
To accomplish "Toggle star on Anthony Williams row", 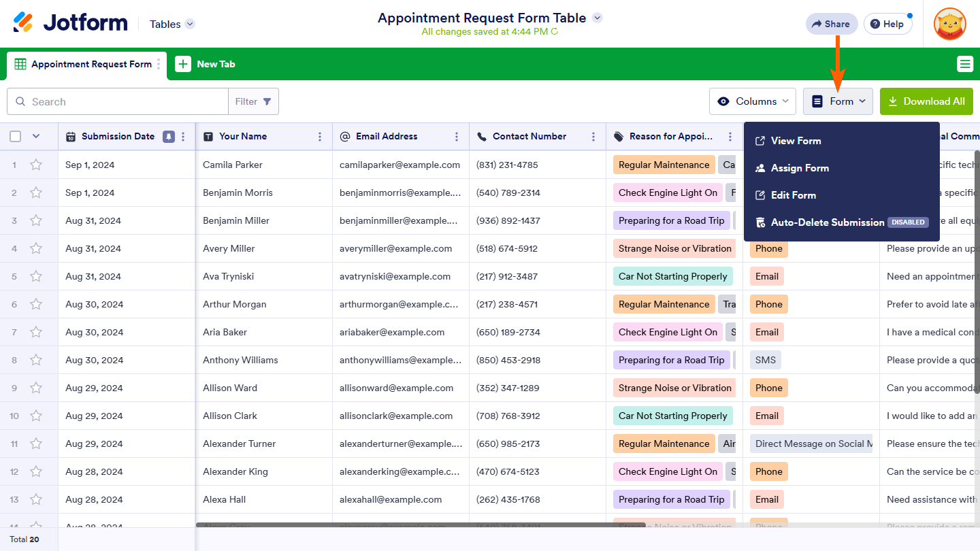I will pos(36,360).
